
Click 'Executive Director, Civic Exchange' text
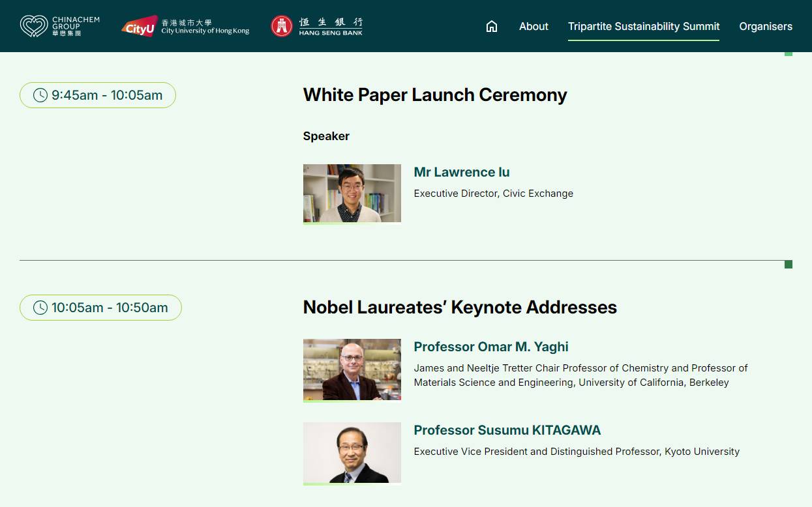[x=494, y=194]
